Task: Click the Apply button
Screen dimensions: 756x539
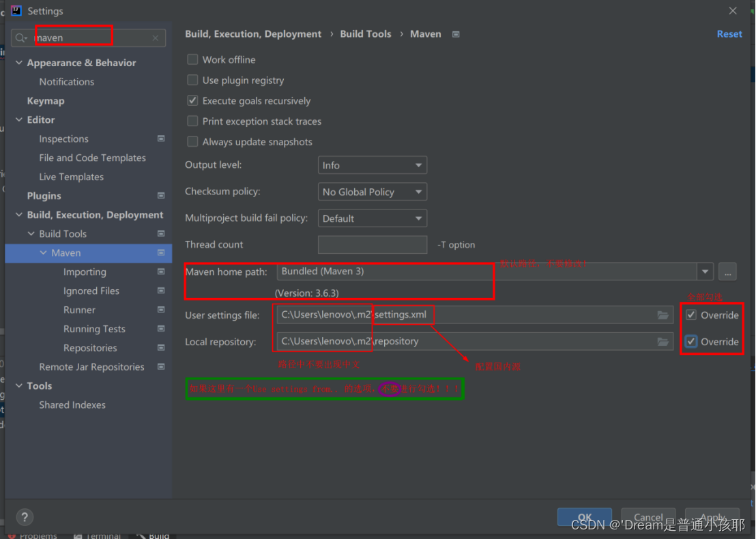Action: pos(712,517)
